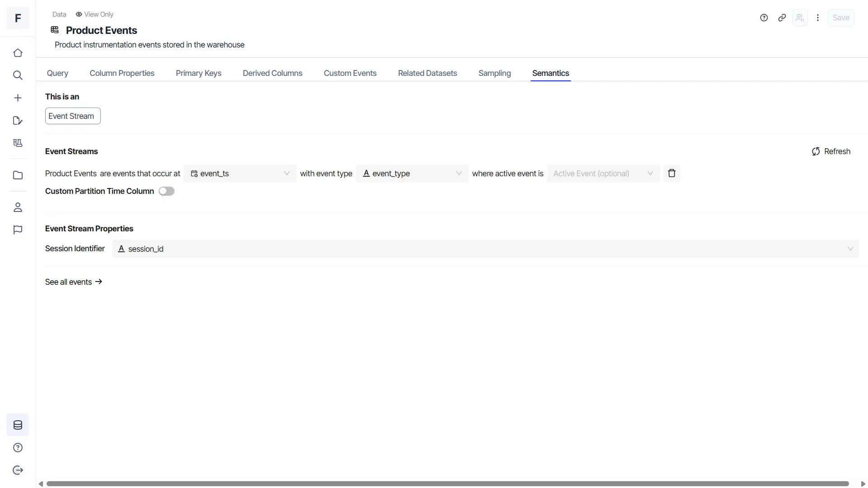Viewport: 868px width, 488px height.
Task: Open the help icon in sidebar bottom
Action: [18, 448]
